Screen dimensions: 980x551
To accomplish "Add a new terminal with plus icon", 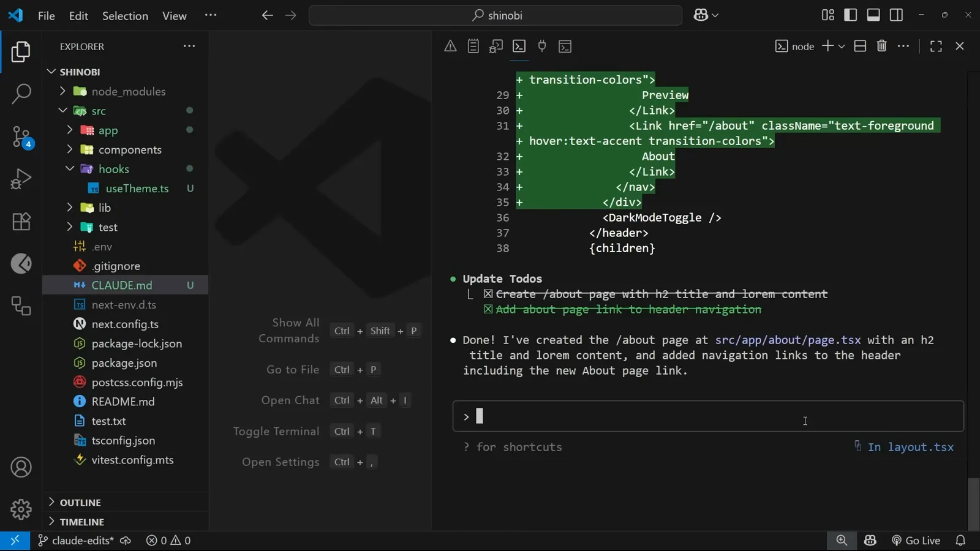I will click(x=827, y=46).
